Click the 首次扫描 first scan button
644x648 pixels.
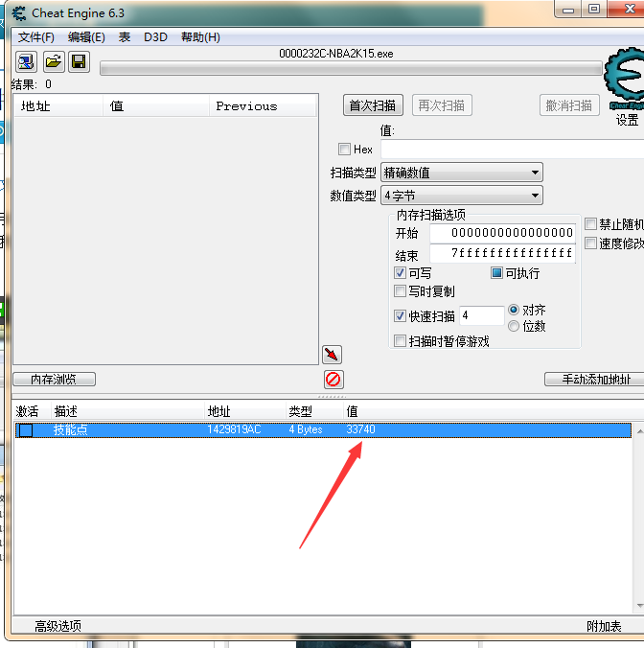pos(373,105)
